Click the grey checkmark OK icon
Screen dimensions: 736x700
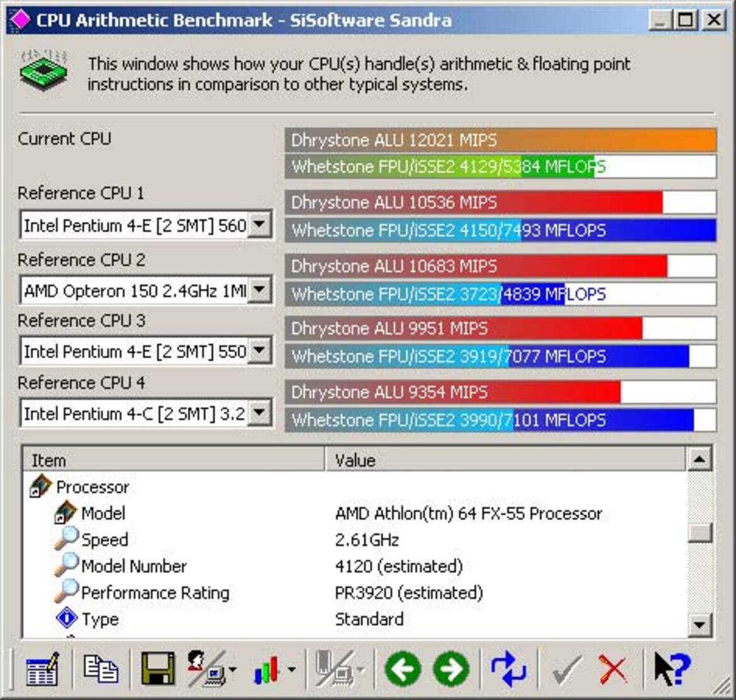pyautogui.click(x=567, y=669)
